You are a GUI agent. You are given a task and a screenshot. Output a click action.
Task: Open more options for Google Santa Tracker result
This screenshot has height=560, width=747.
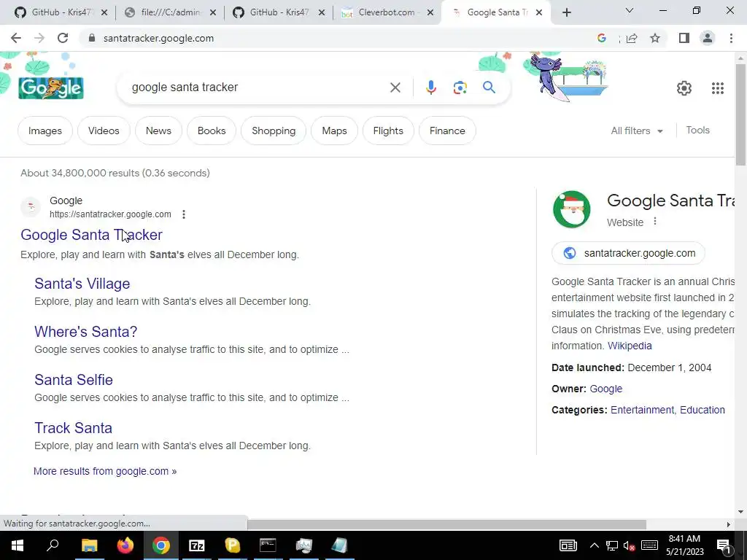pyautogui.click(x=184, y=214)
